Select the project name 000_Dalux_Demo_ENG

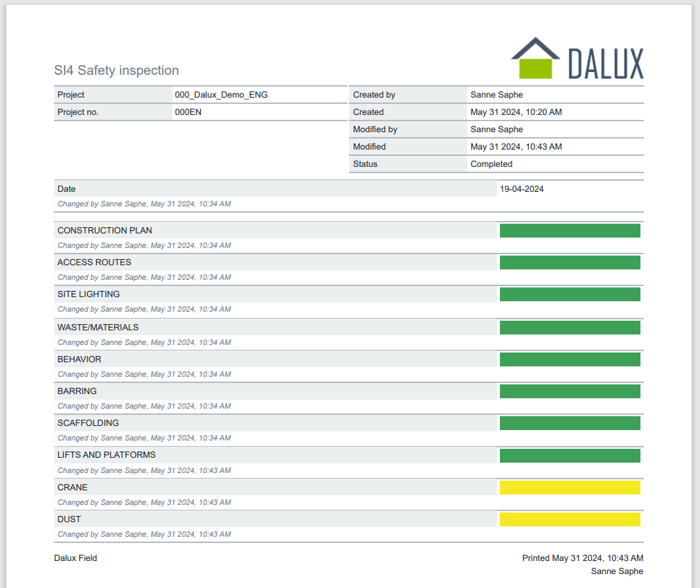click(221, 95)
